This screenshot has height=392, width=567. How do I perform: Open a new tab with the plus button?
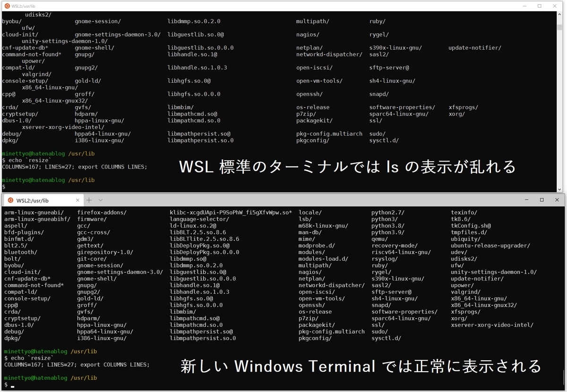point(89,200)
